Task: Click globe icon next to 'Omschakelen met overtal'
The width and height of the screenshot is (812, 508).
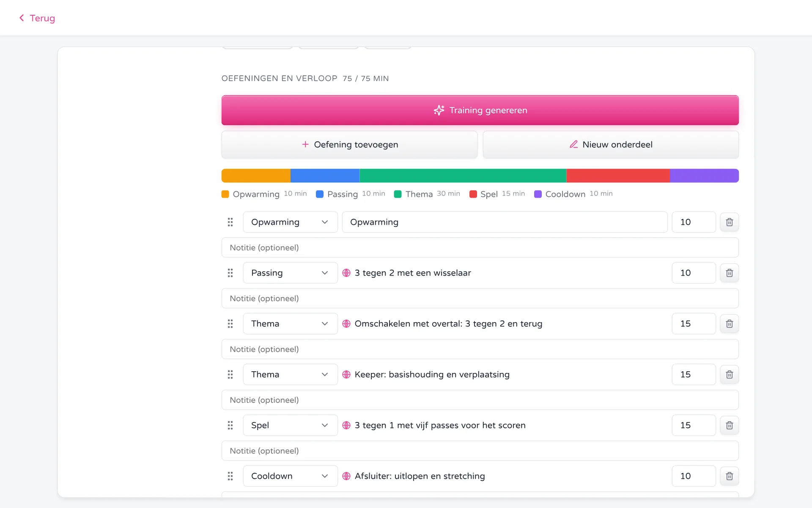Action: tap(346, 323)
